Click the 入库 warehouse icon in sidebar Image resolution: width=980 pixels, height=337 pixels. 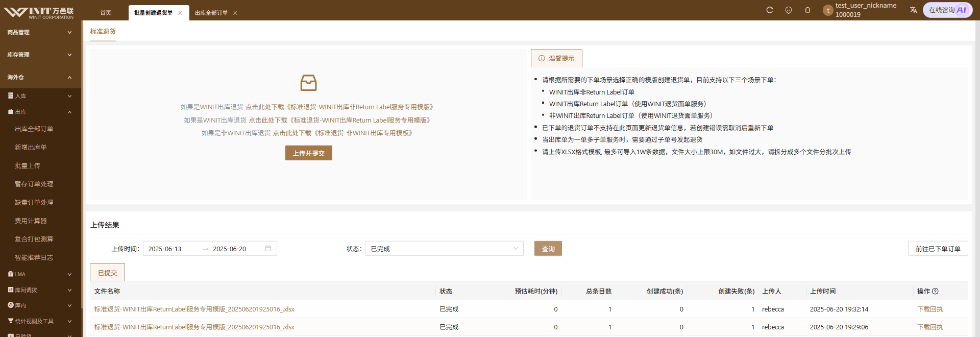[11, 95]
